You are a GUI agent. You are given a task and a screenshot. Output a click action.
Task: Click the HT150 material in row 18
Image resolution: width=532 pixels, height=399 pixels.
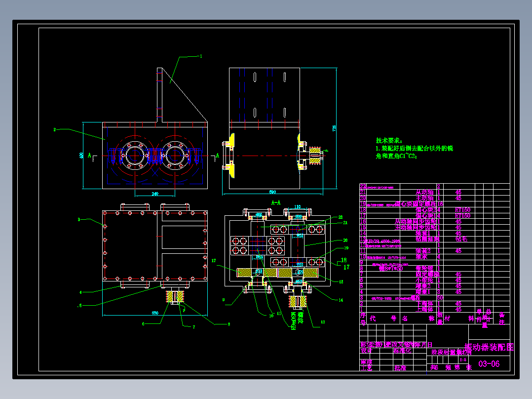[462, 210]
